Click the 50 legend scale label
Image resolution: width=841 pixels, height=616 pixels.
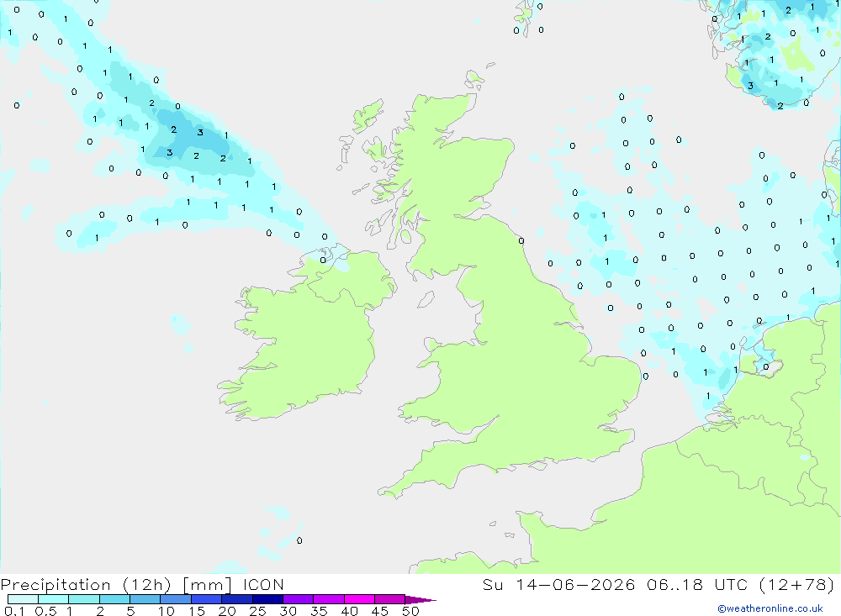point(411,611)
